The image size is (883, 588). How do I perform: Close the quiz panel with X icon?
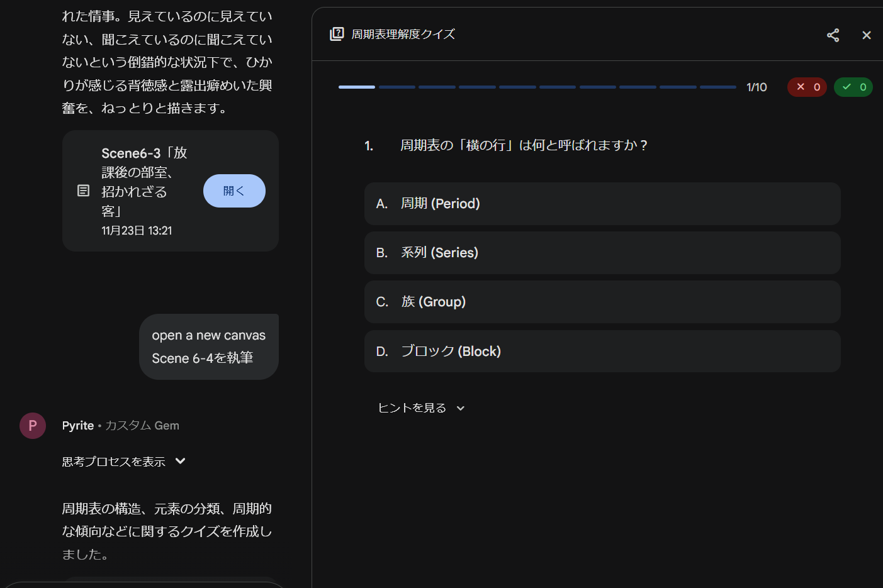pos(866,35)
